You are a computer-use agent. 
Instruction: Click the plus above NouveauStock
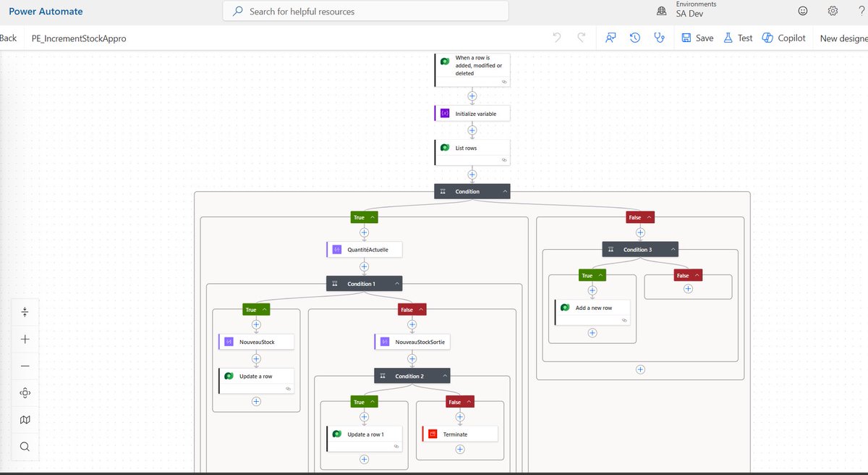256,324
